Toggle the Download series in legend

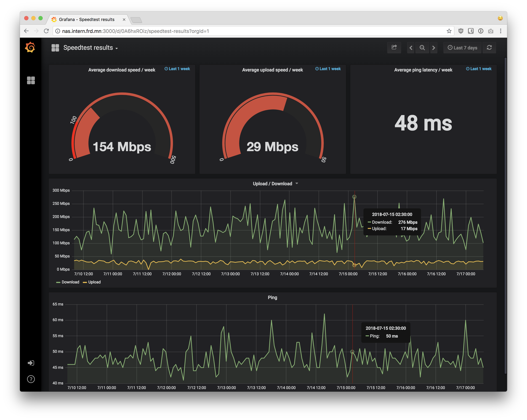pos(70,282)
